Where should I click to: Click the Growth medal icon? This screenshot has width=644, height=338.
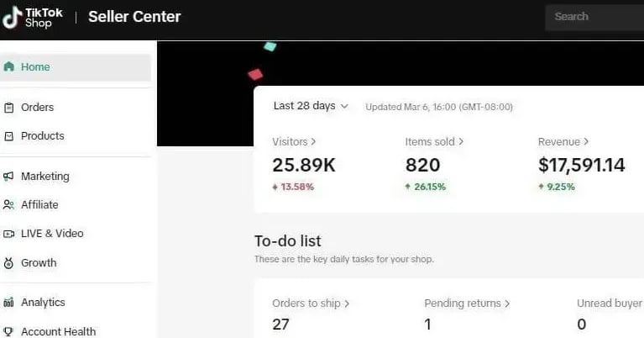click(x=8, y=263)
